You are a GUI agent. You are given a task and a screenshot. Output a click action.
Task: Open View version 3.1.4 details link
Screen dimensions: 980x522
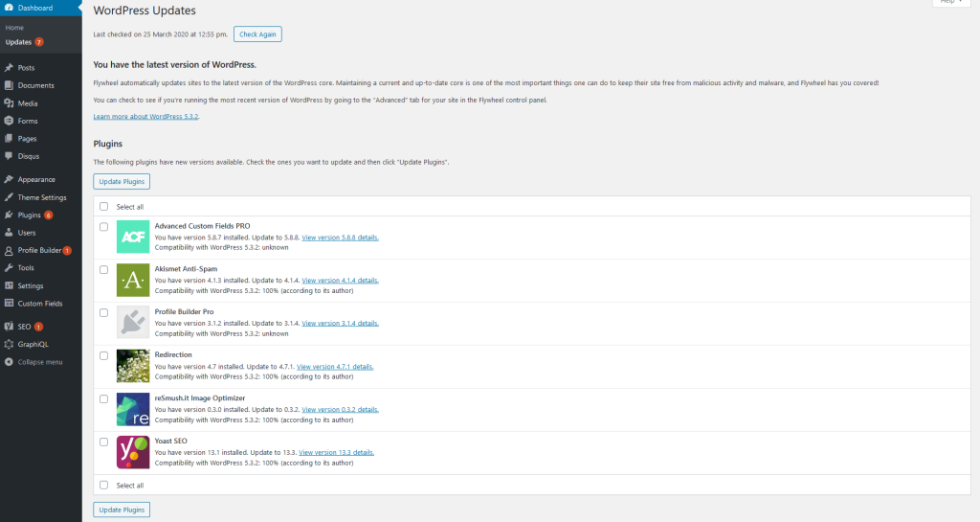point(340,323)
